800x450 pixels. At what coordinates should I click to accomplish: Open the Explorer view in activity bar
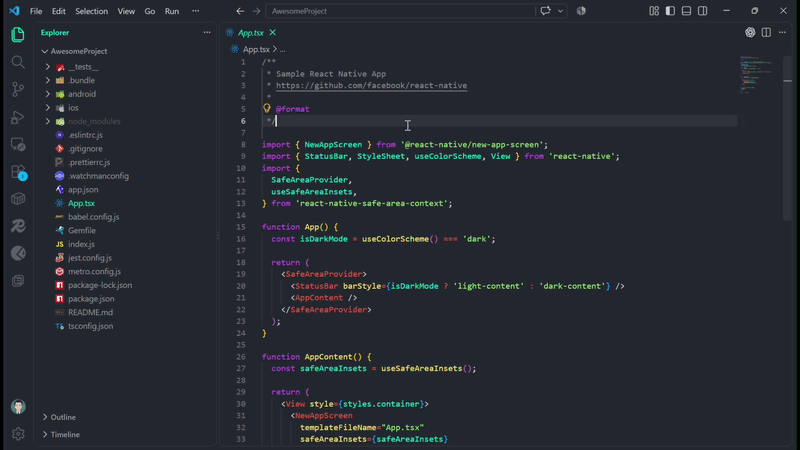[18, 35]
